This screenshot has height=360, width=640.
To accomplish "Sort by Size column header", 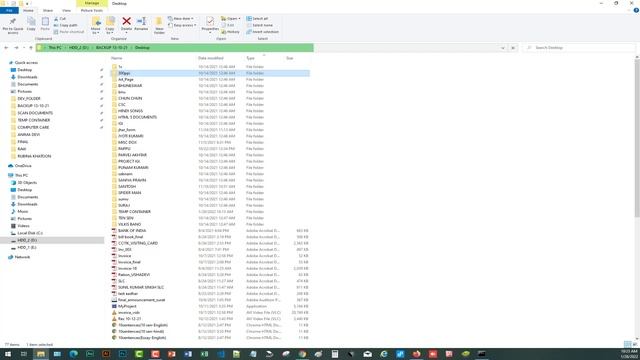I will click(289, 58).
